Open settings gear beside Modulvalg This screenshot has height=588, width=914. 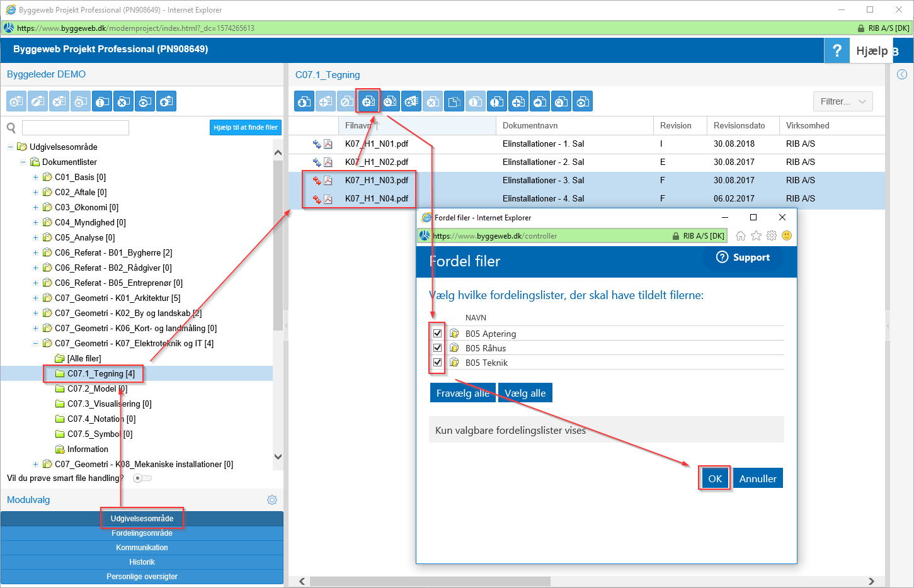(x=271, y=500)
